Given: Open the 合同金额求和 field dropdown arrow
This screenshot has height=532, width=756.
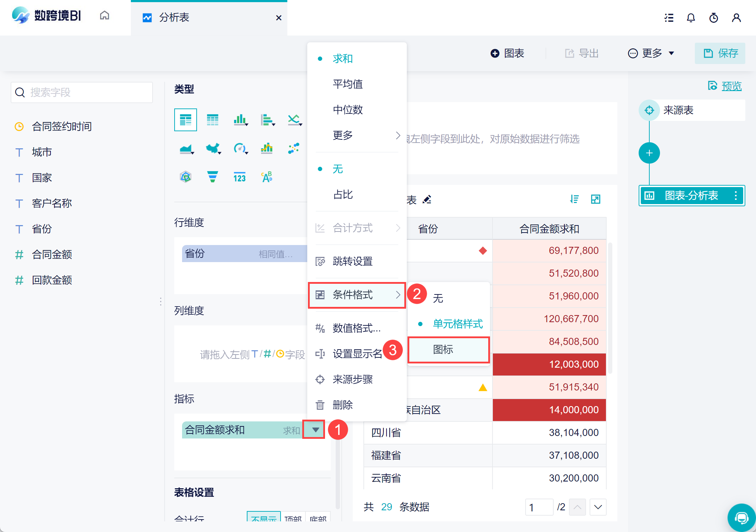Looking at the screenshot, I should (x=315, y=430).
